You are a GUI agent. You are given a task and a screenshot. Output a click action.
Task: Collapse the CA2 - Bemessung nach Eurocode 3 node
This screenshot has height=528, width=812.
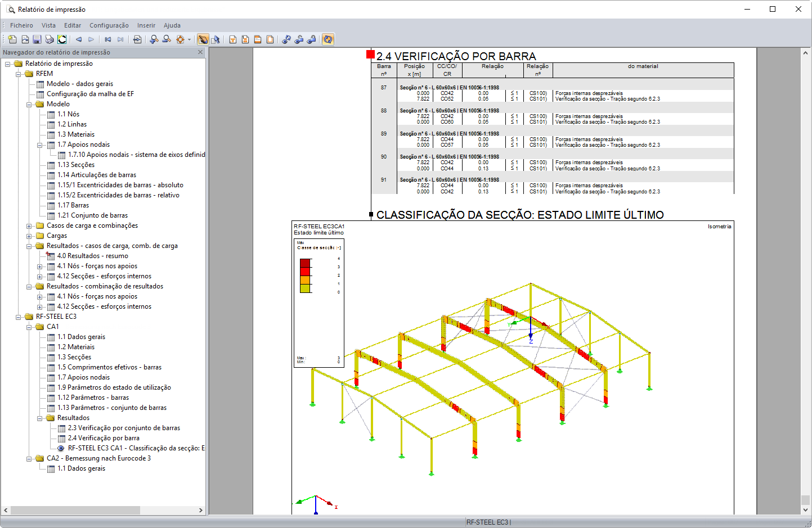point(29,458)
